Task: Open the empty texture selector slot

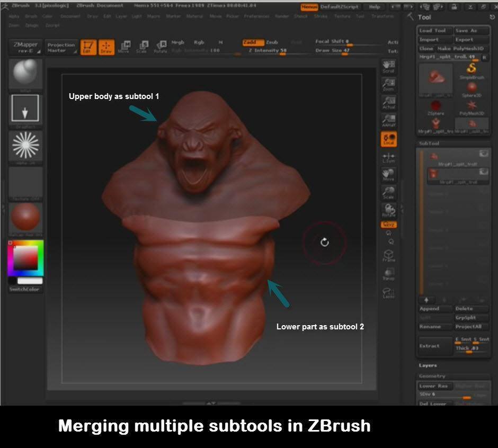Action: tap(25, 183)
